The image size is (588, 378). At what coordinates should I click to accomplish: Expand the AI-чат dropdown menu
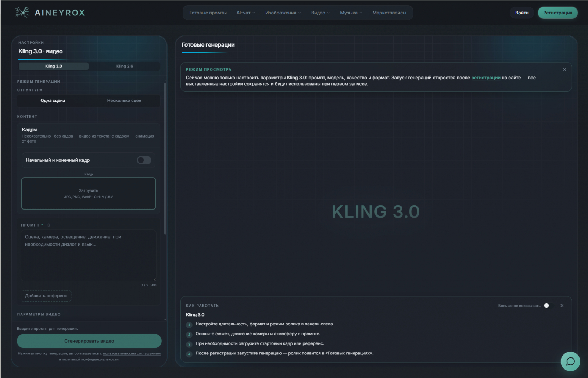(x=245, y=13)
